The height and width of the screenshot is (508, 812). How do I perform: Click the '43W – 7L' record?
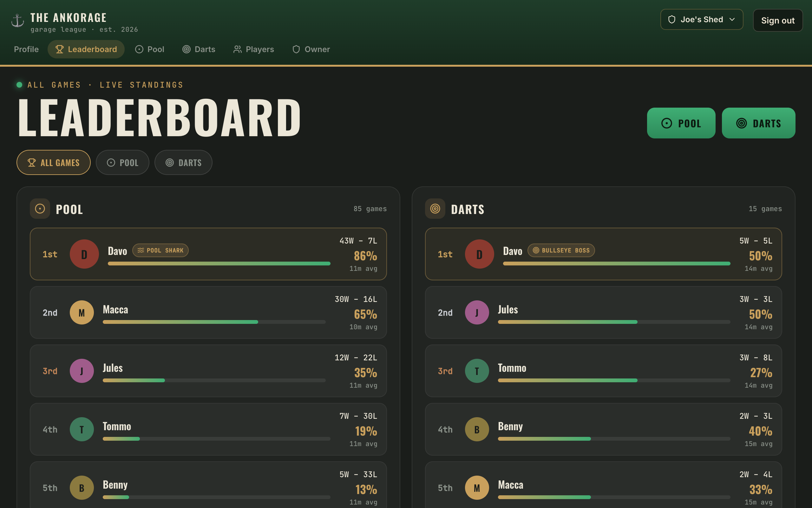(x=358, y=241)
